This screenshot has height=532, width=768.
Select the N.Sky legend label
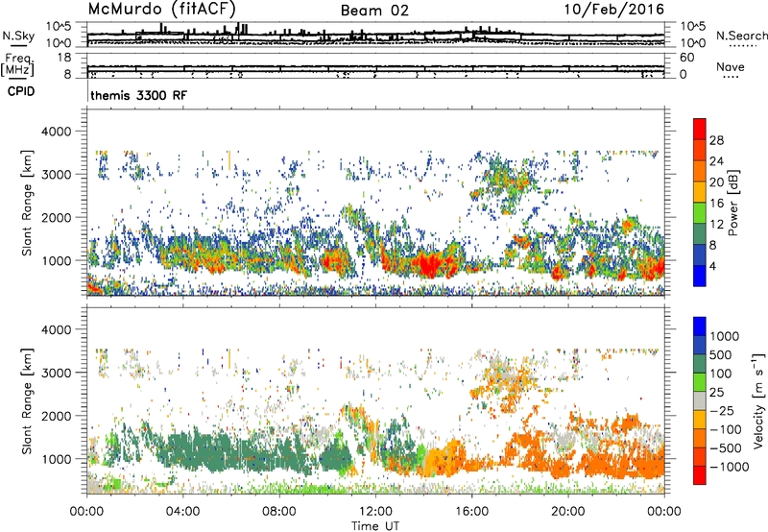point(18,36)
